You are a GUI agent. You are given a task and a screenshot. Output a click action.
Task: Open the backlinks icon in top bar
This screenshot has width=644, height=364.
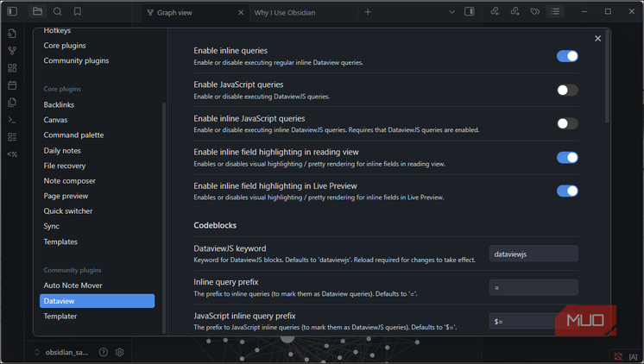(x=495, y=11)
